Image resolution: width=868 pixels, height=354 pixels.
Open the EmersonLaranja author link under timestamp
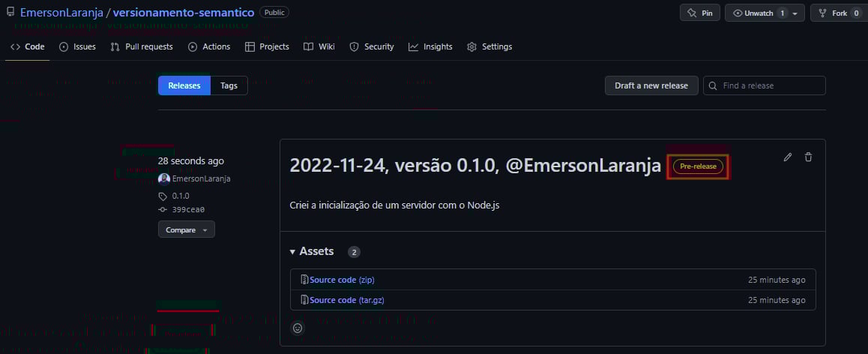click(202, 178)
